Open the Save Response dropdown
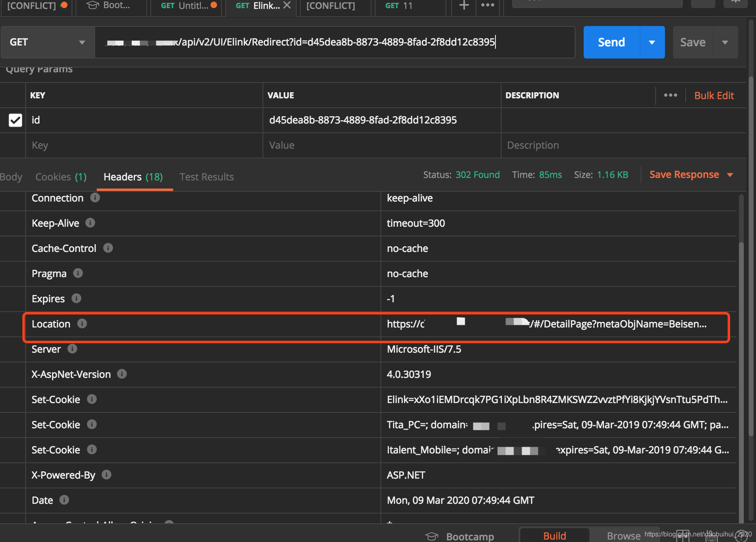 click(691, 175)
